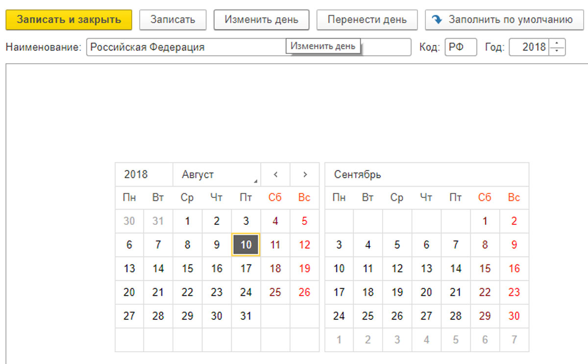
Task: Increase the year with spinner up arrow
Action: [x=557, y=44]
